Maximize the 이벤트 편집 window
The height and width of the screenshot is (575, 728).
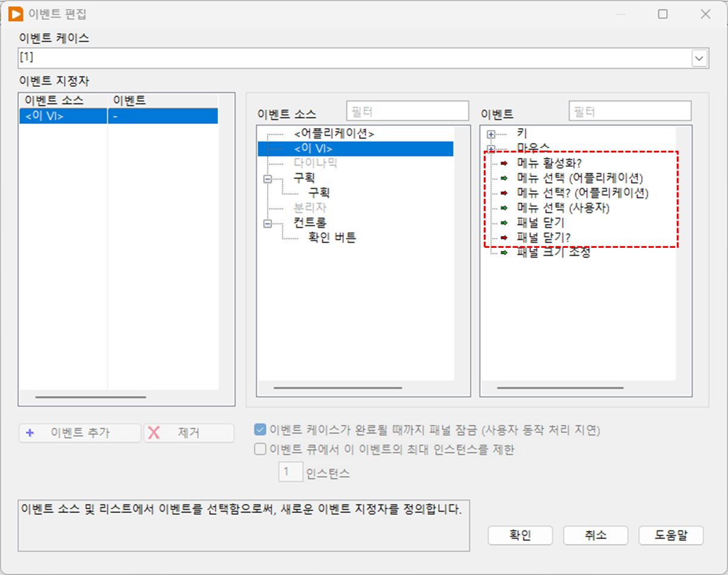tap(662, 14)
